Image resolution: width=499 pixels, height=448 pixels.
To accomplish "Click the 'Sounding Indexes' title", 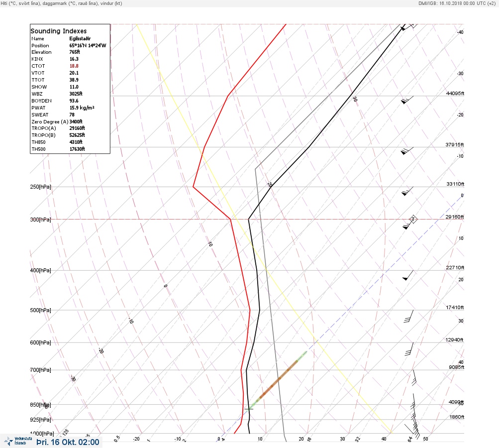I will [x=59, y=31].
